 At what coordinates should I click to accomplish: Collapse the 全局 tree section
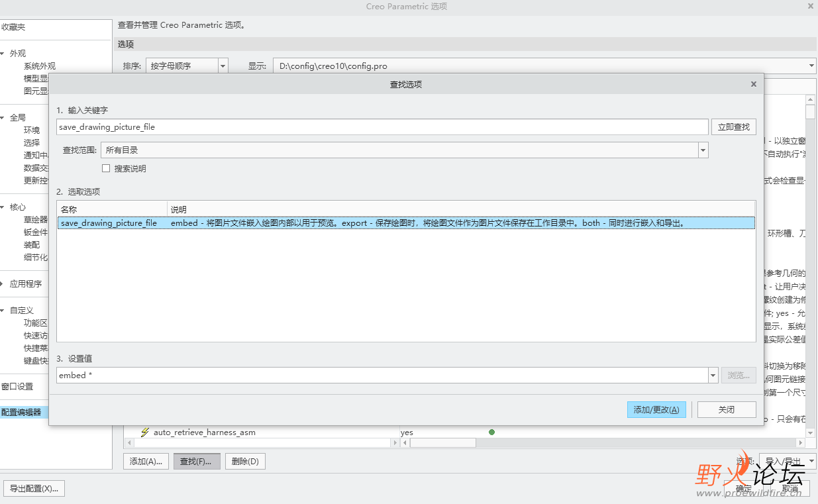click(x=3, y=118)
